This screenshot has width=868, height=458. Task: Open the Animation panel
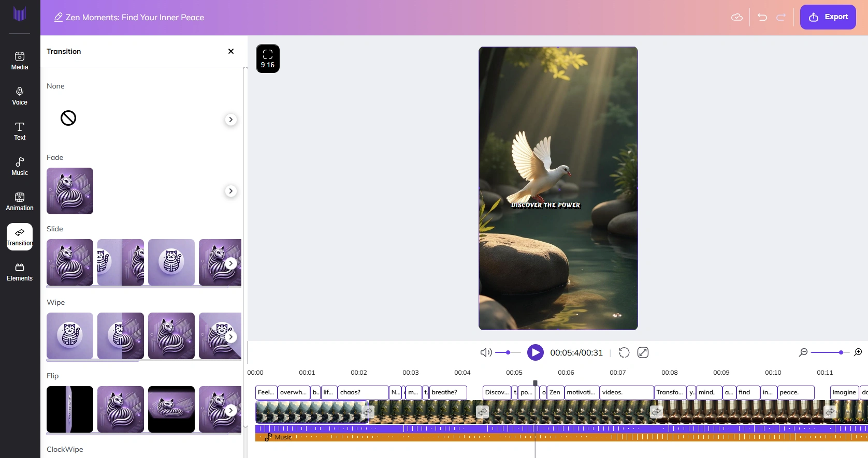coord(20,201)
